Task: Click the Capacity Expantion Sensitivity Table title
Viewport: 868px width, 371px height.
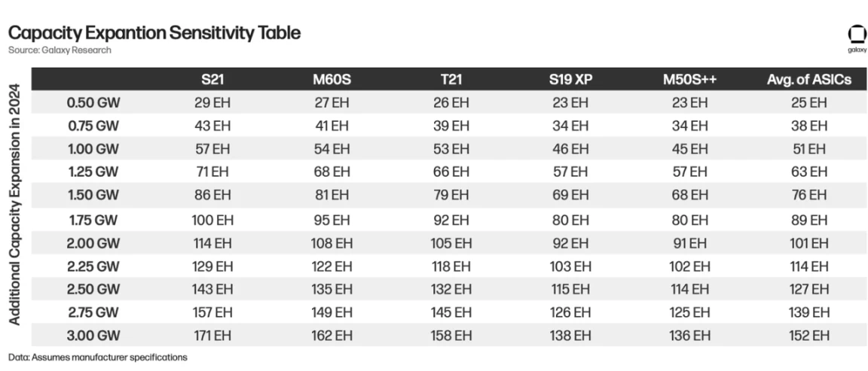Action: 154,33
